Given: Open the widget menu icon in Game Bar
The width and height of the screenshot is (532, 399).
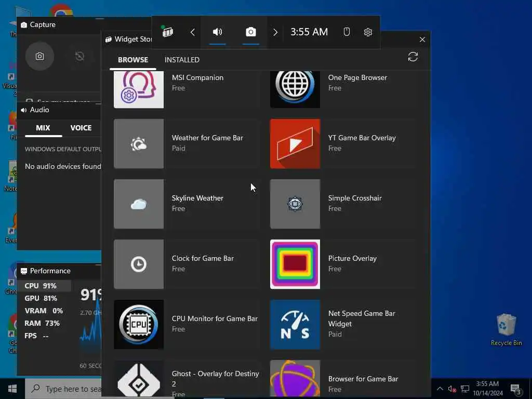Looking at the screenshot, I should coord(168,32).
